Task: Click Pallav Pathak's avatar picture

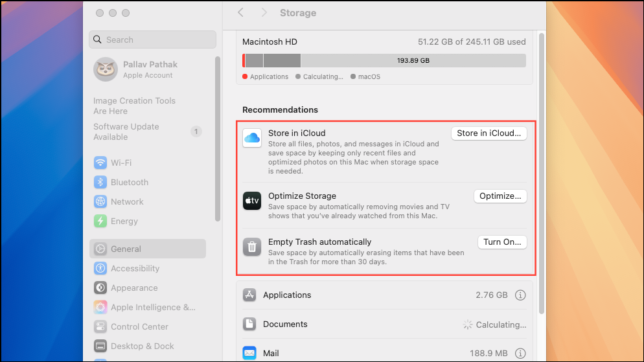Action: click(106, 69)
